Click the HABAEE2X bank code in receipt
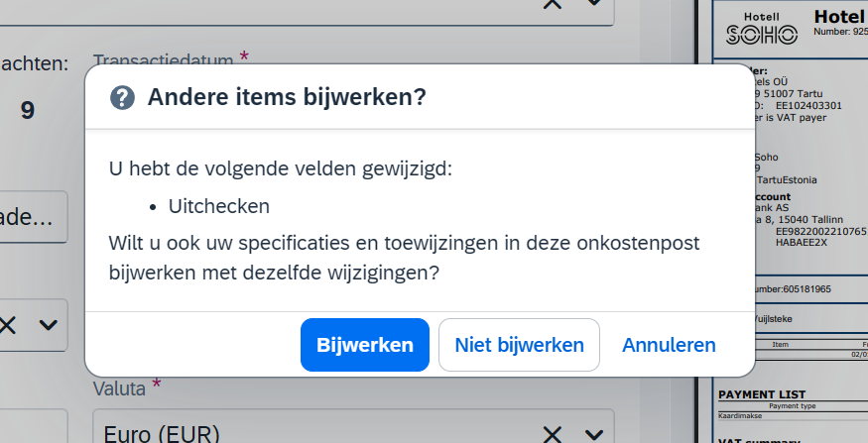Viewport: 868px width, 443px height. [801, 242]
